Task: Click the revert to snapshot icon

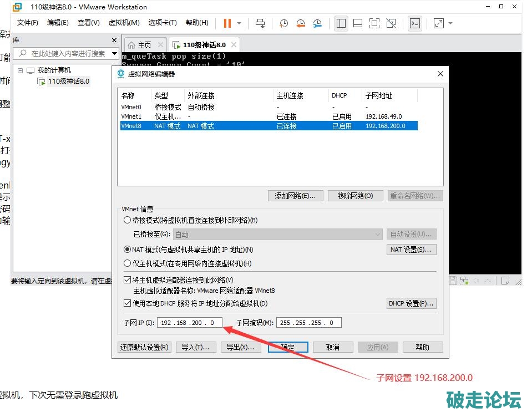Action: [300, 23]
